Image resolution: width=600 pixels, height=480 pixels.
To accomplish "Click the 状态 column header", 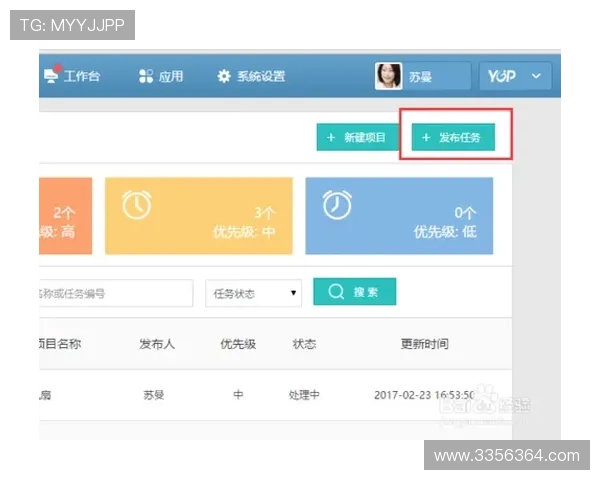I will [304, 344].
